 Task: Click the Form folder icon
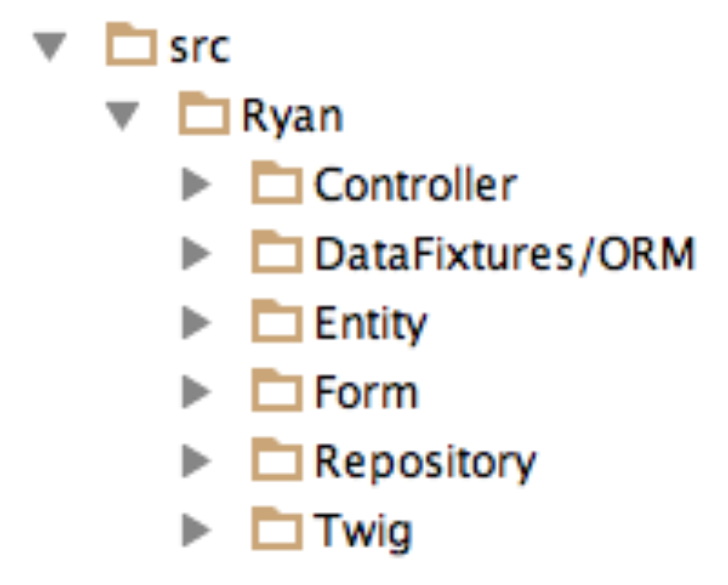point(276,393)
